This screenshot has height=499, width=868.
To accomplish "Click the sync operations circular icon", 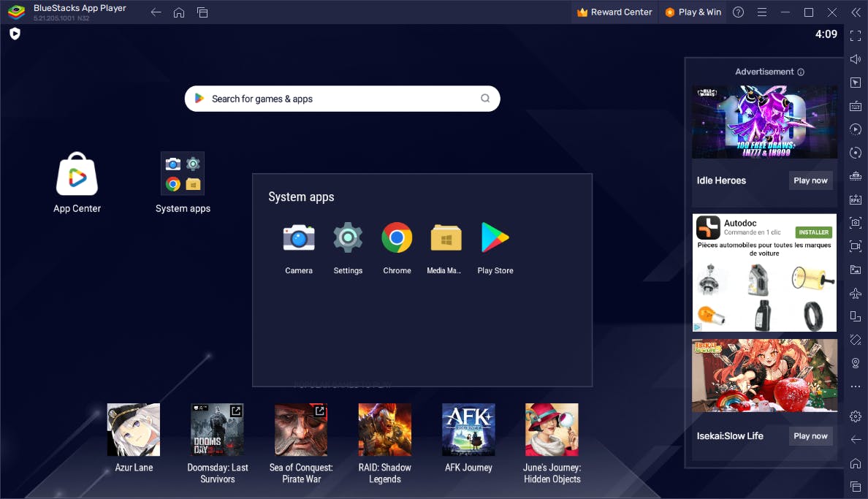I will point(856,153).
